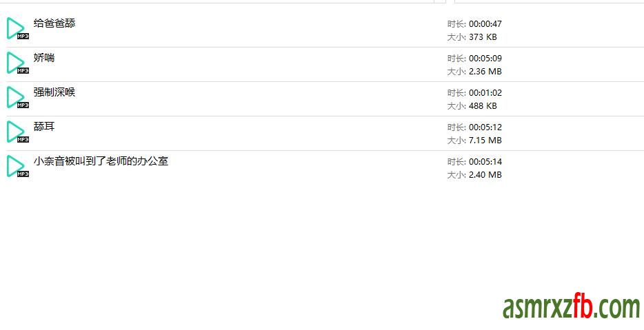Select the title of the 373 KB track

click(x=54, y=23)
